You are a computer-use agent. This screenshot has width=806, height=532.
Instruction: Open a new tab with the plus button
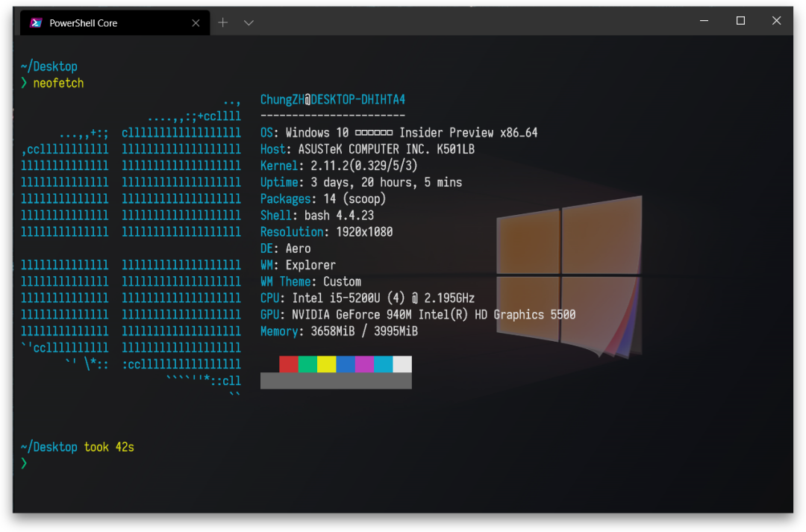222,23
